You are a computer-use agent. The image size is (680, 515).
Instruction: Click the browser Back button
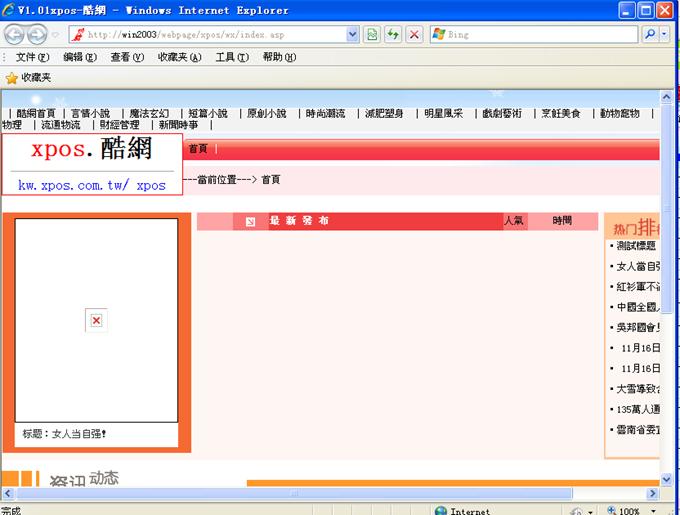pyautogui.click(x=16, y=34)
